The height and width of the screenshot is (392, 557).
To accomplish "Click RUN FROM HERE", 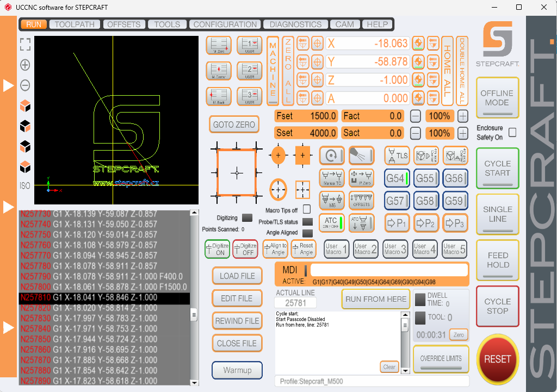I will 376,300.
